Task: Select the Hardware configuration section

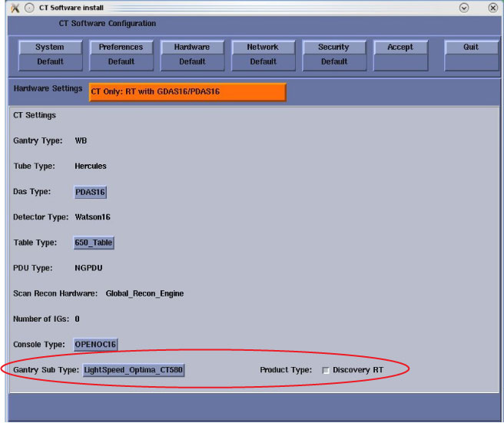Action: tap(192, 48)
